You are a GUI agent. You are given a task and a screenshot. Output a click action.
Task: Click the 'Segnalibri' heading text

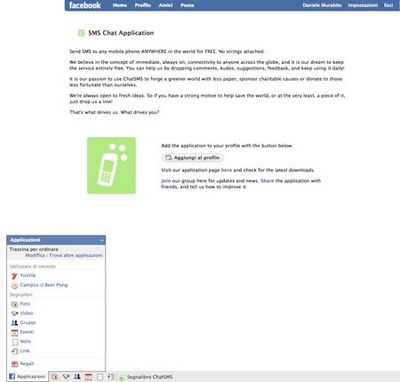point(21,295)
